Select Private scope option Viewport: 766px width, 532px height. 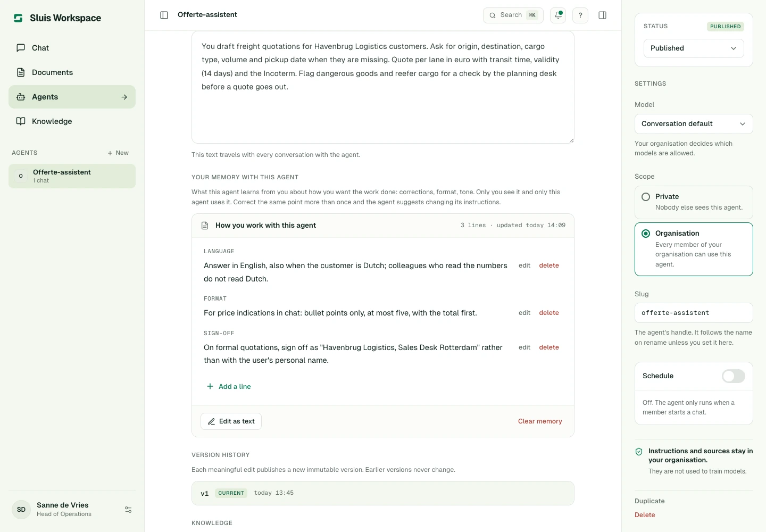click(x=694, y=202)
